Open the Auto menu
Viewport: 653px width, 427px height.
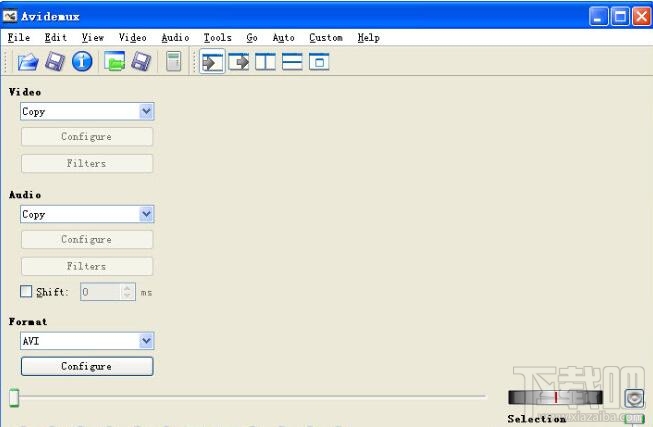point(284,37)
